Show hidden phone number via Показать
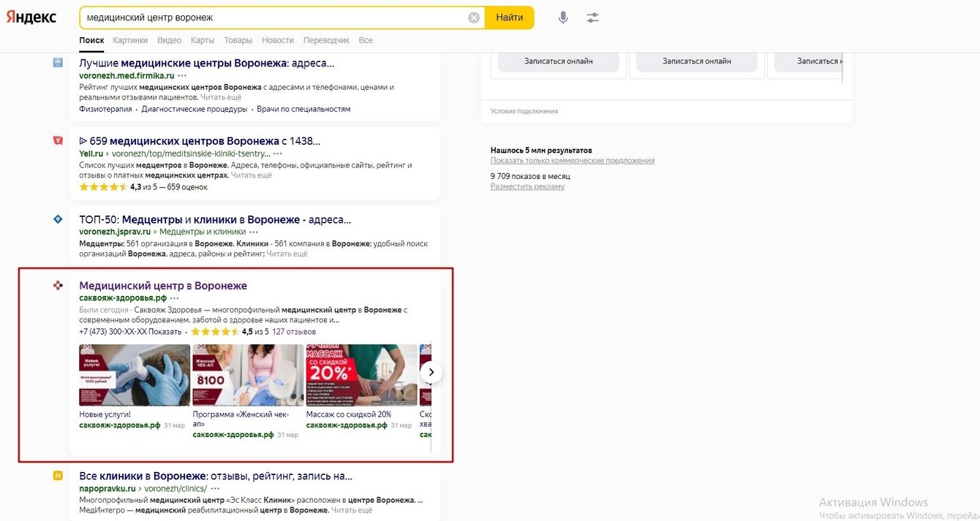 [165, 332]
